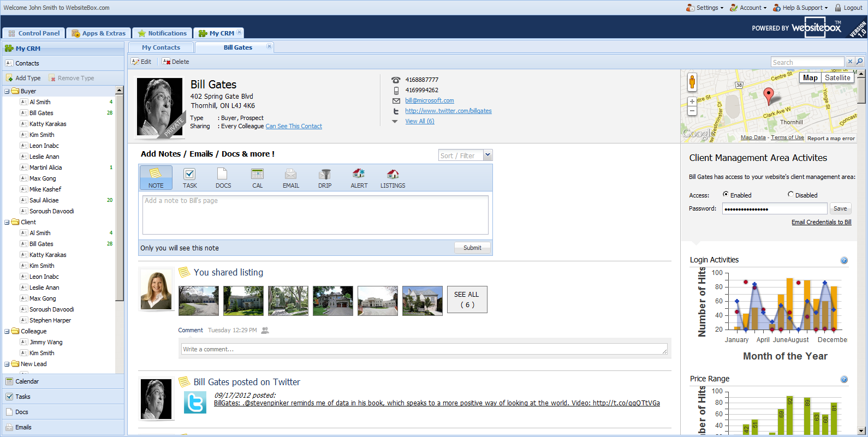Image resolution: width=868 pixels, height=437 pixels.
Task: Click Remove Type in the sidebar
Action: 72,78
